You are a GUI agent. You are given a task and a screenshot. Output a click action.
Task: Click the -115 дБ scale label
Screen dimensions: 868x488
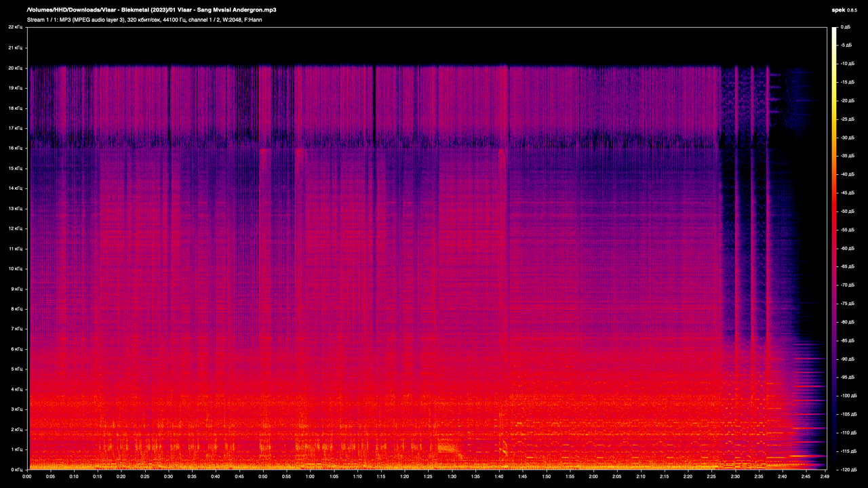[x=849, y=451]
